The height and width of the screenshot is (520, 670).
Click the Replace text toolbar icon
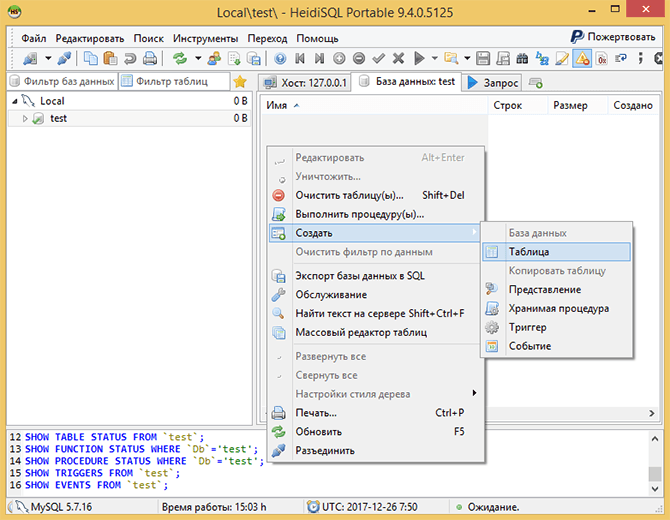542,58
